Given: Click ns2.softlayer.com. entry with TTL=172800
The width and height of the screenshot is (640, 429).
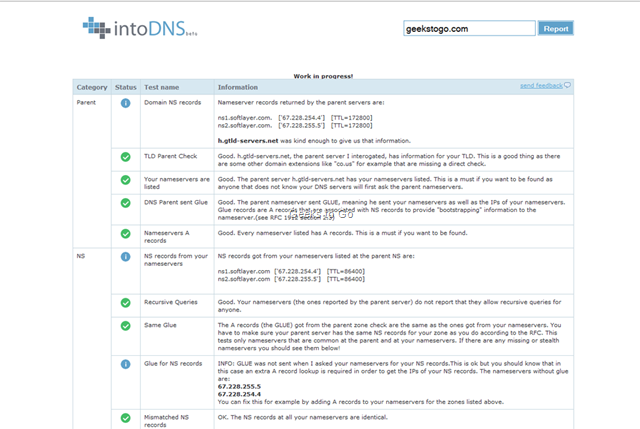Looking at the screenshot, I should pos(295,126).
